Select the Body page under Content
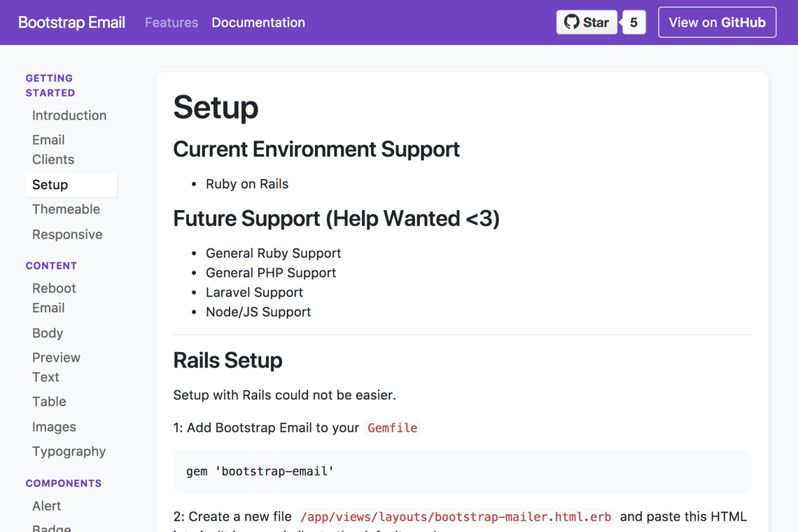The height and width of the screenshot is (532, 798). pyautogui.click(x=47, y=332)
